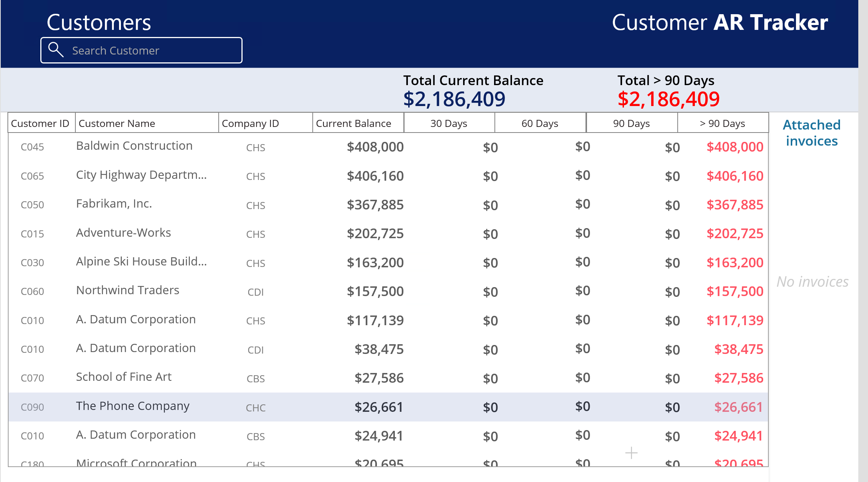
Task: Select the Customer ID column header
Action: point(40,123)
